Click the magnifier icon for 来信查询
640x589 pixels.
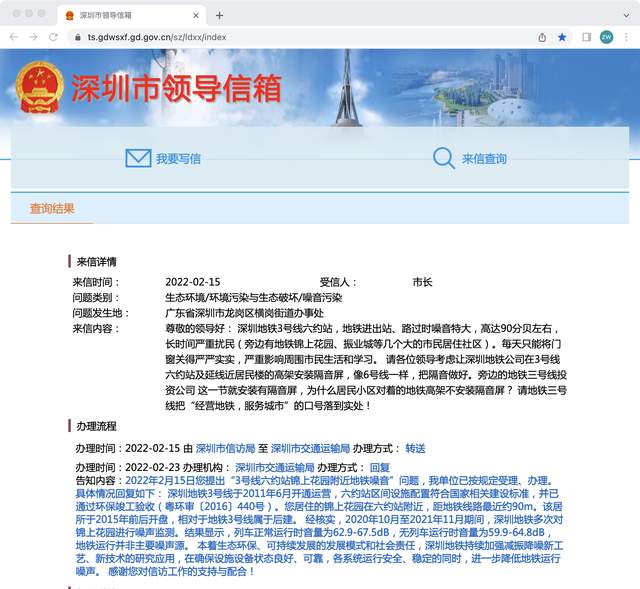(443, 158)
